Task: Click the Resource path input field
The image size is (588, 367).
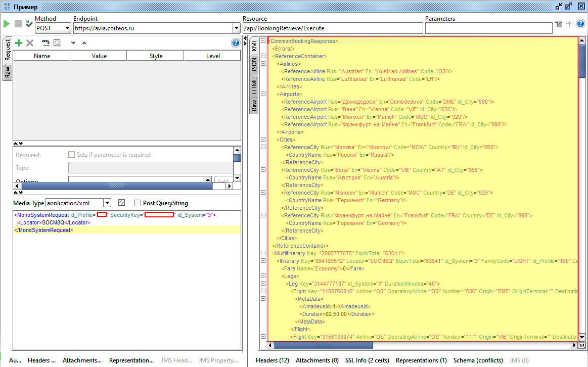Action: (x=332, y=28)
